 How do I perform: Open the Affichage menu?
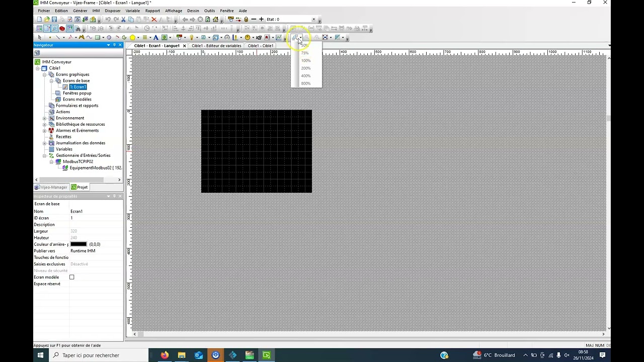pos(174,11)
